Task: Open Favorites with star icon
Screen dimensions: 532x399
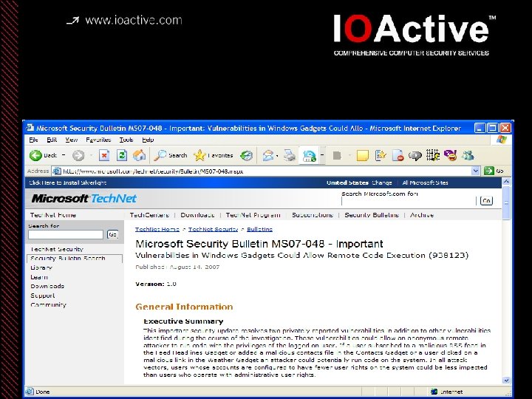Action: (213, 155)
